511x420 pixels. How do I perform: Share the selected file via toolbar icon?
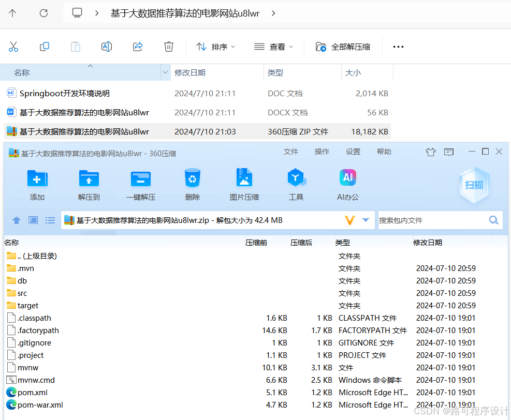(138, 47)
